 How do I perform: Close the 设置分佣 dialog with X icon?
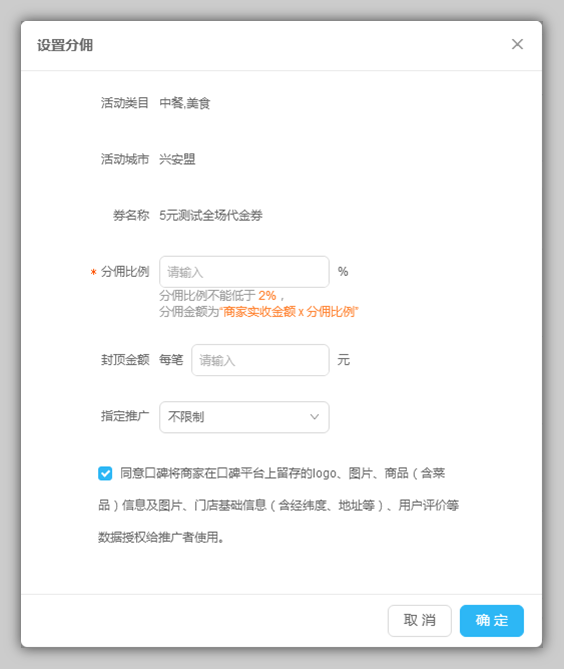pos(517,44)
